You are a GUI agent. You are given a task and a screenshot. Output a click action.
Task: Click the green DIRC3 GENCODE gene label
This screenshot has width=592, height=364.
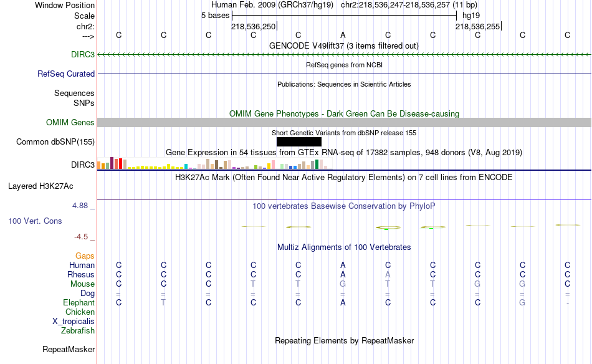[83, 54]
